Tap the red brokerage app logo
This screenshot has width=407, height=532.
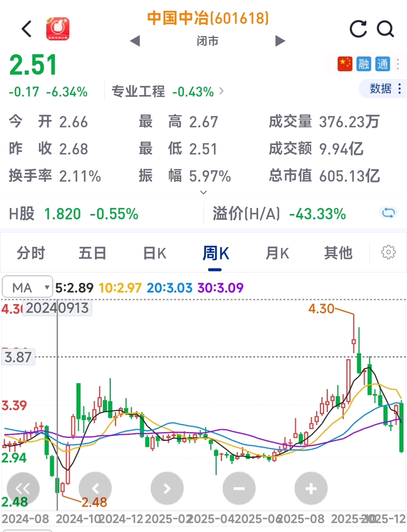pyautogui.click(x=58, y=29)
